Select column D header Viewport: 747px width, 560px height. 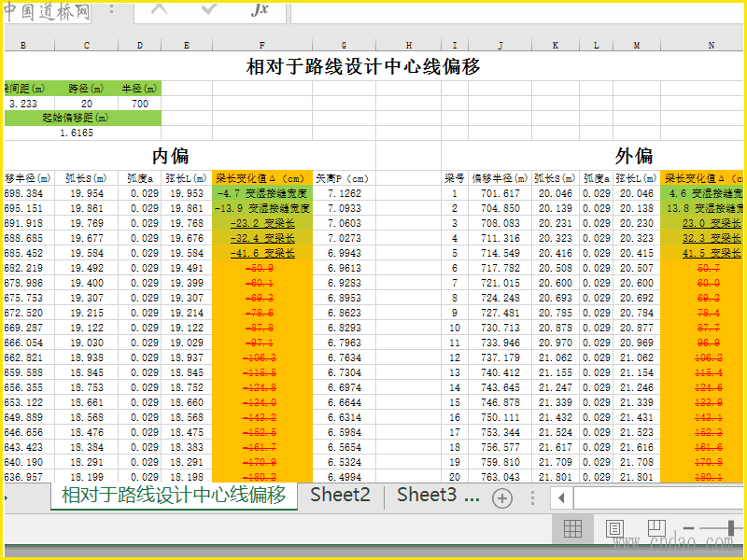pos(139,45)
